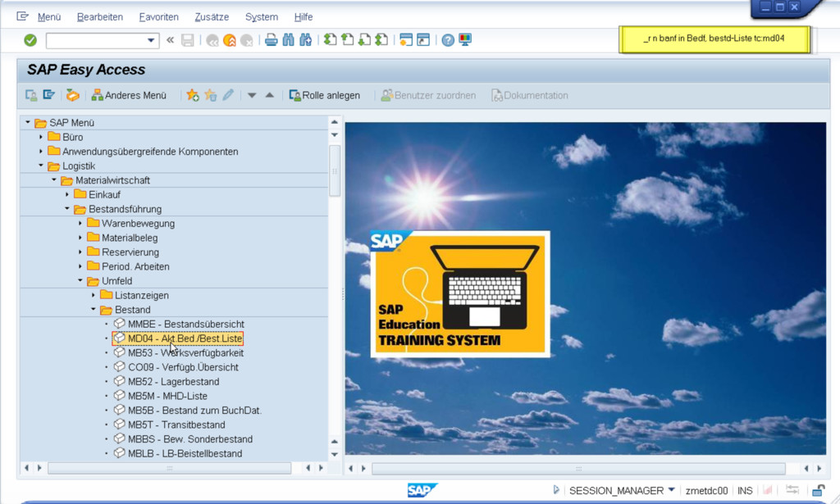Image resolution: width=840 pixels, height=504 pixels.
Task: Click Add to Favorites star icon
Action: pos(192,95)
